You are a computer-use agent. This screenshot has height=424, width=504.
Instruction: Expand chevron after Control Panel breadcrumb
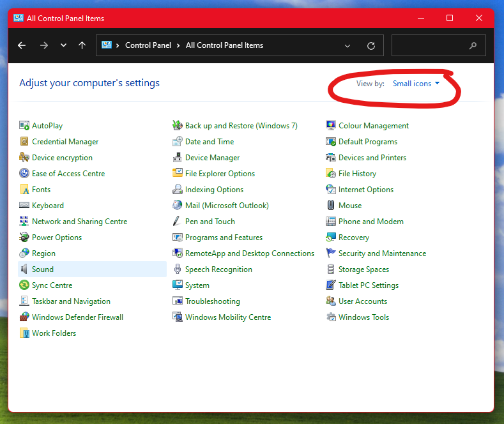point(178,45)
